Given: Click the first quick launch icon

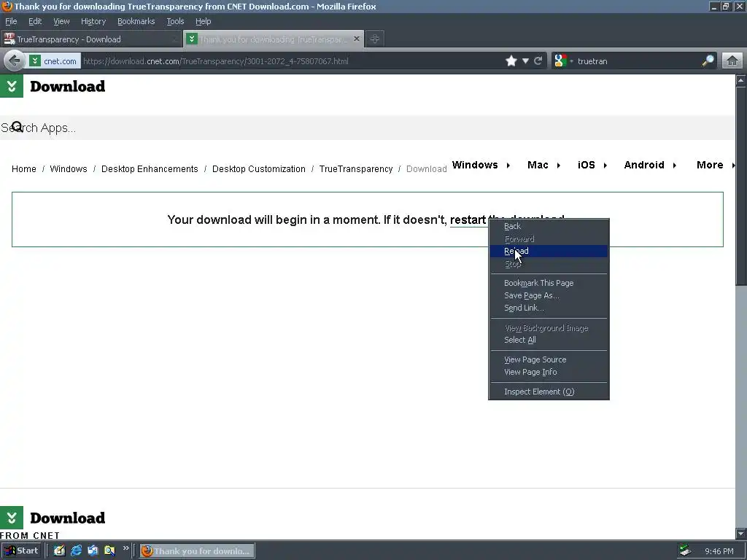Looking at the screenshot, I should pyautogui.click(x=59, y=551).
